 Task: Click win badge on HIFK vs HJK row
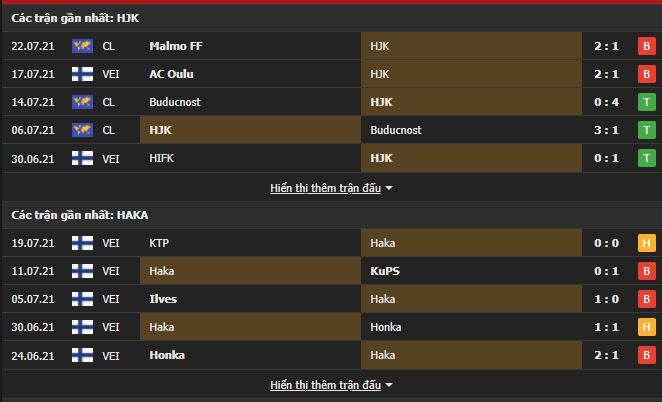pyautogui.click(x=646, y=158)
